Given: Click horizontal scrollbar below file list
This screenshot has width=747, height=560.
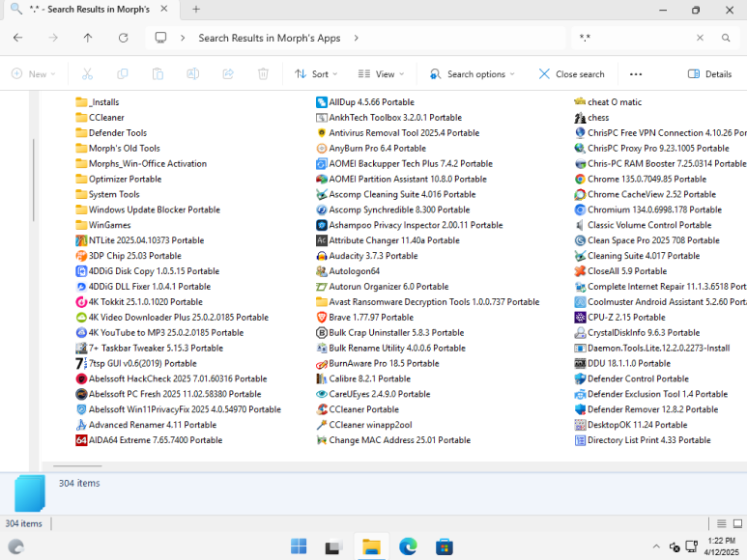Looking at the screenshot, I should [77, 465].
